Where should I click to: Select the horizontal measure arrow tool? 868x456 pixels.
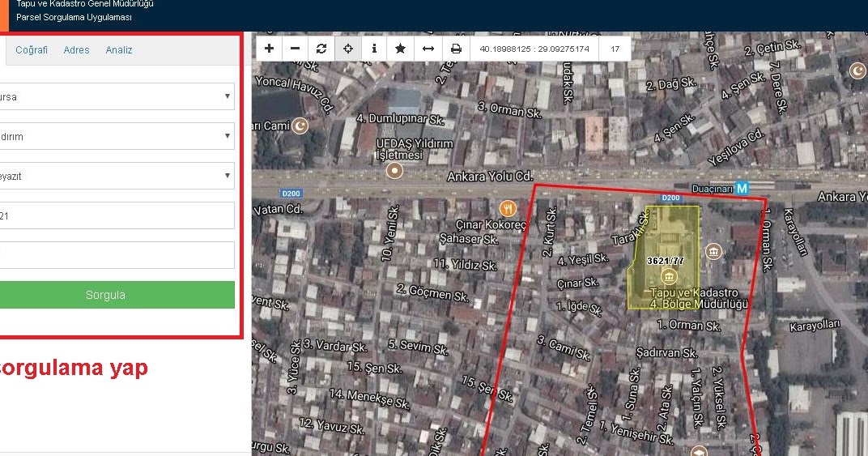pyautogui.click(x=428, y=49)
